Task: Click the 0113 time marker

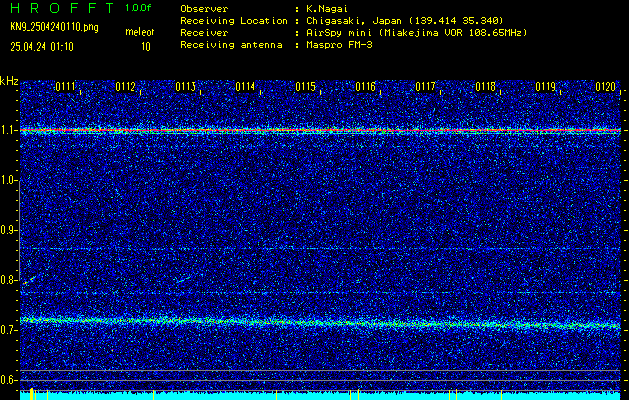Action: click(185, 87)
